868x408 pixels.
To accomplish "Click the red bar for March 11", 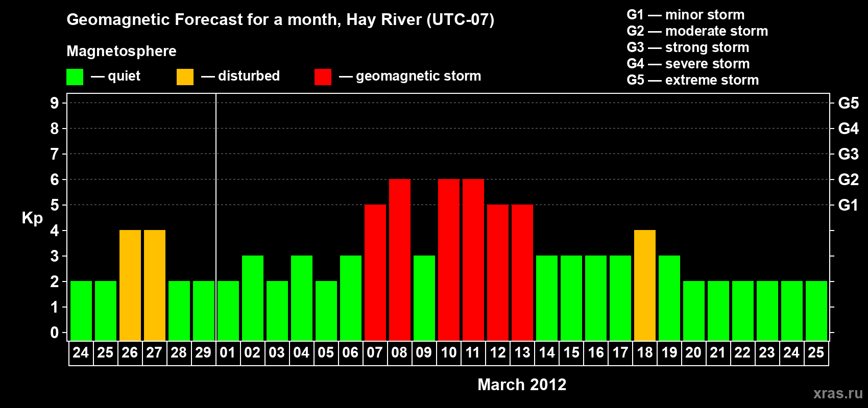I will coord(473,260).
